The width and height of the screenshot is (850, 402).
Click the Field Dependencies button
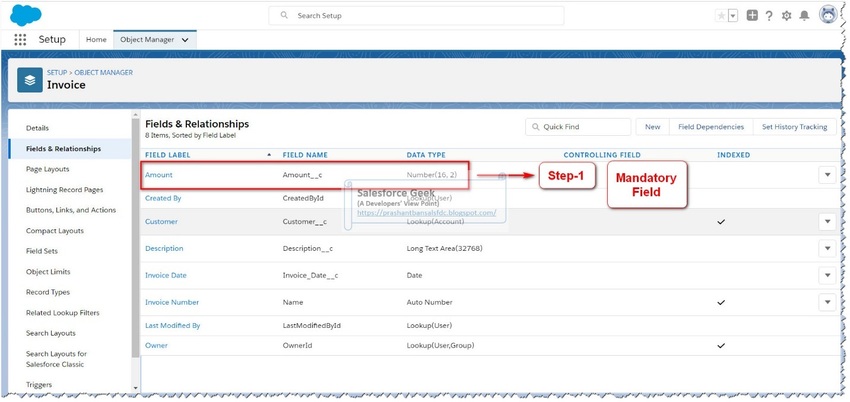[x=711, y=127]
